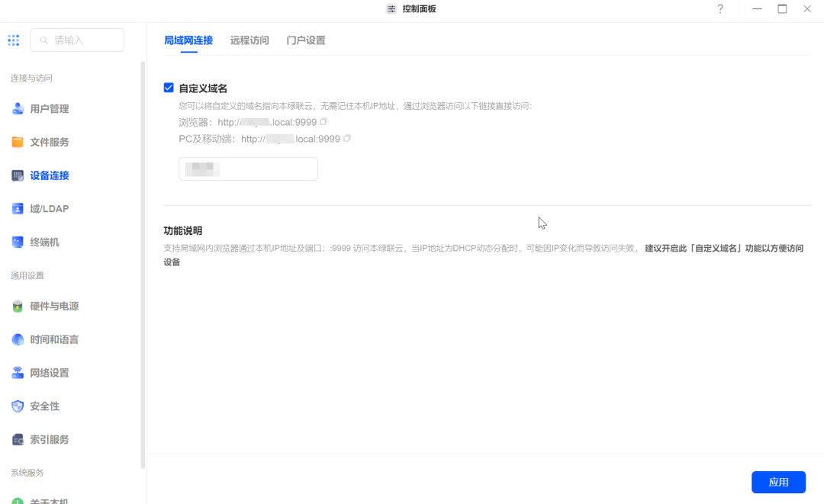The width and height of the screenshot is (824, 504).
Task: Copy the 浏览器 URL with copy icon
Action: (323, 122)
